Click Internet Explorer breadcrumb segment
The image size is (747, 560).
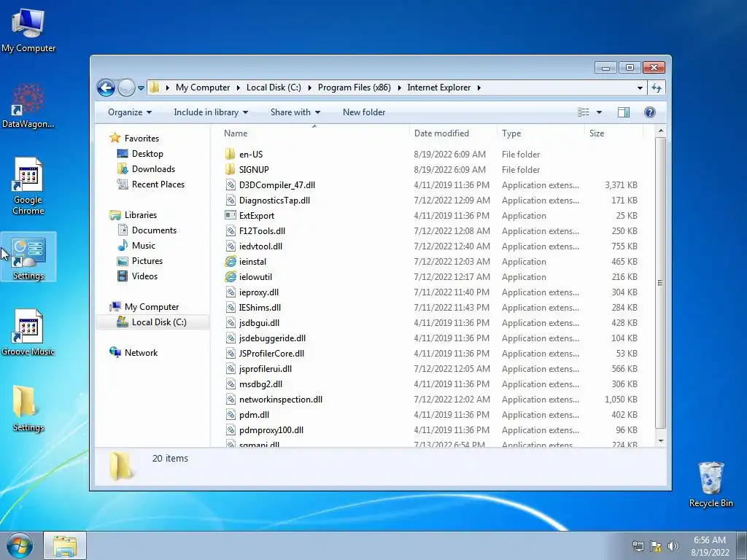tap(438, 87)
